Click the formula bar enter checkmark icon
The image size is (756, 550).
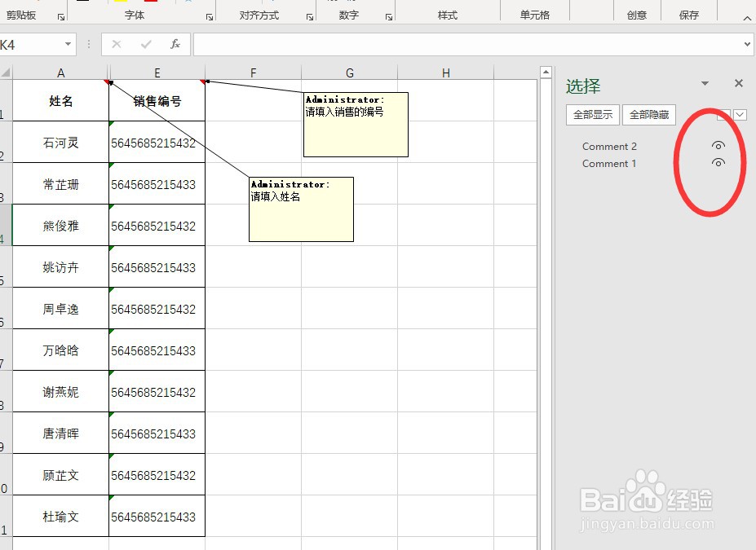(x=146, y=44)
